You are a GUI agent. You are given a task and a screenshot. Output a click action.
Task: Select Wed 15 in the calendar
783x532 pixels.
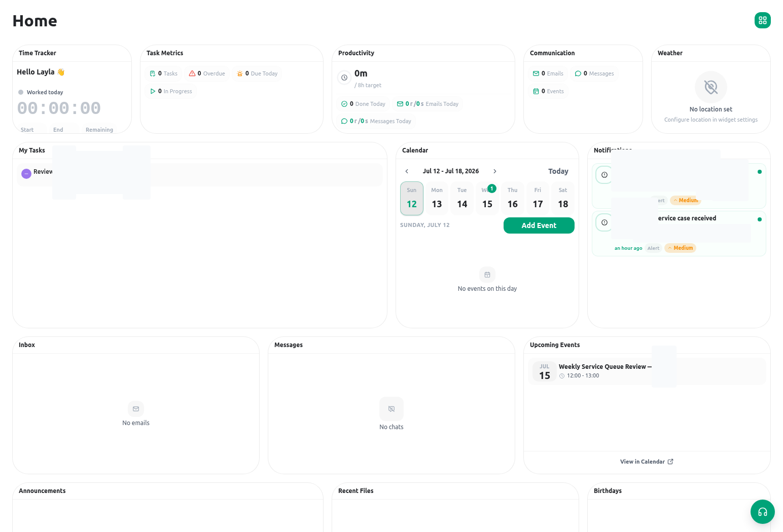[487, 198]
